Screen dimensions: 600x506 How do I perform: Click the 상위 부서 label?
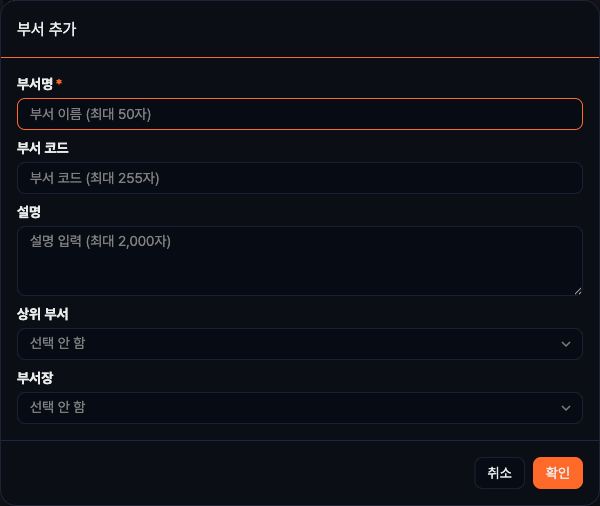(x=42, y=313)
